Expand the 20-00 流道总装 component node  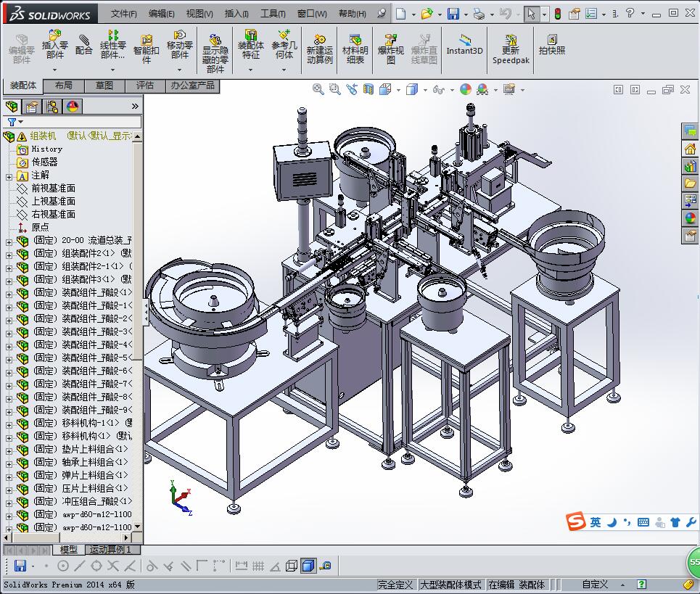pyautogui.click(x=9, y=241)
